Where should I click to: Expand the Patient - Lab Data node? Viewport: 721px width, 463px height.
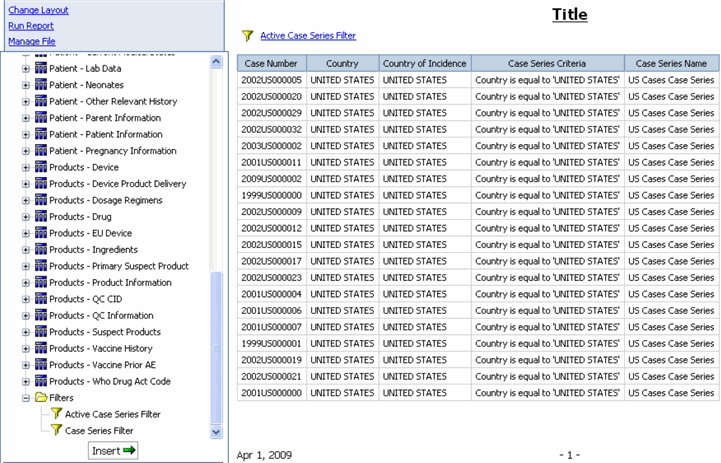26,69
